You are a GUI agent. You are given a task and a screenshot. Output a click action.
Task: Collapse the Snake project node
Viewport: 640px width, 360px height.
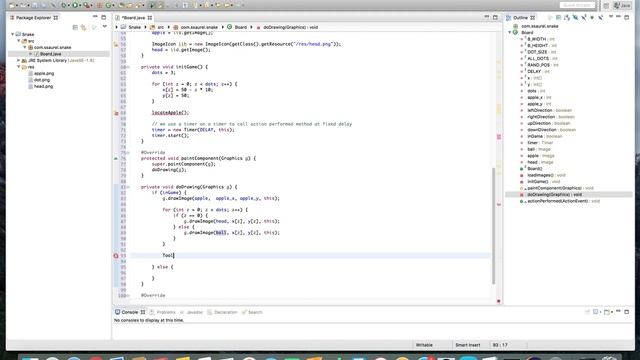pyautogui.click(x=13, y=34)
